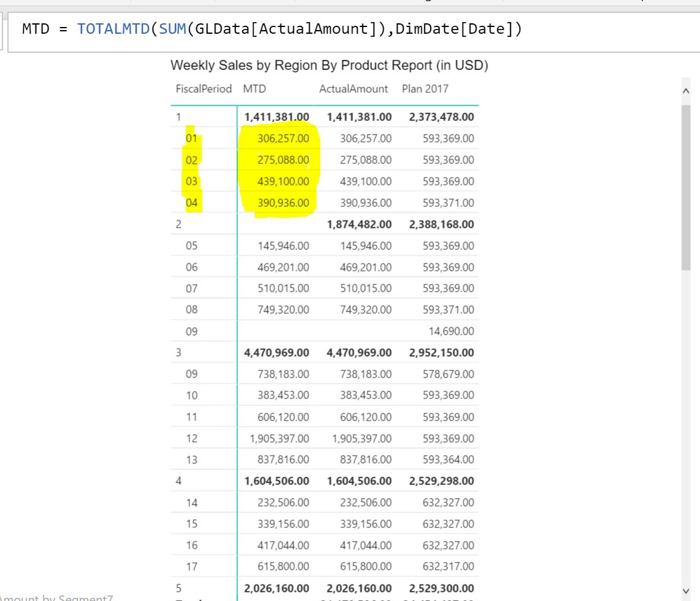Click ActualAmount total 1,874,482.00
The height and width of the screenshot is (601, 700).
tap(359, 224)
